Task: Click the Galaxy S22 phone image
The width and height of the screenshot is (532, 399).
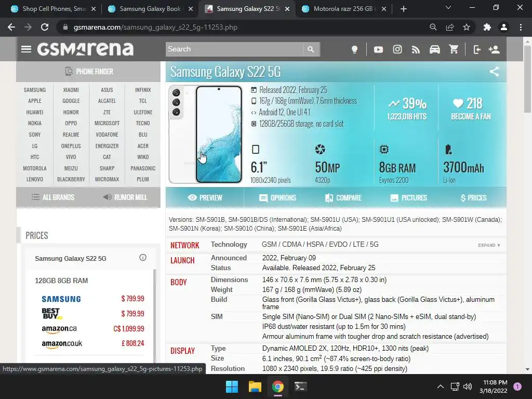Action: tap(206, 135)
